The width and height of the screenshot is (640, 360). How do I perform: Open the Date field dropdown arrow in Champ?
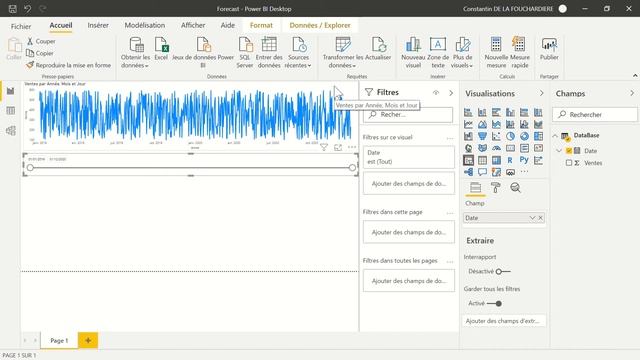pos(532,218)
